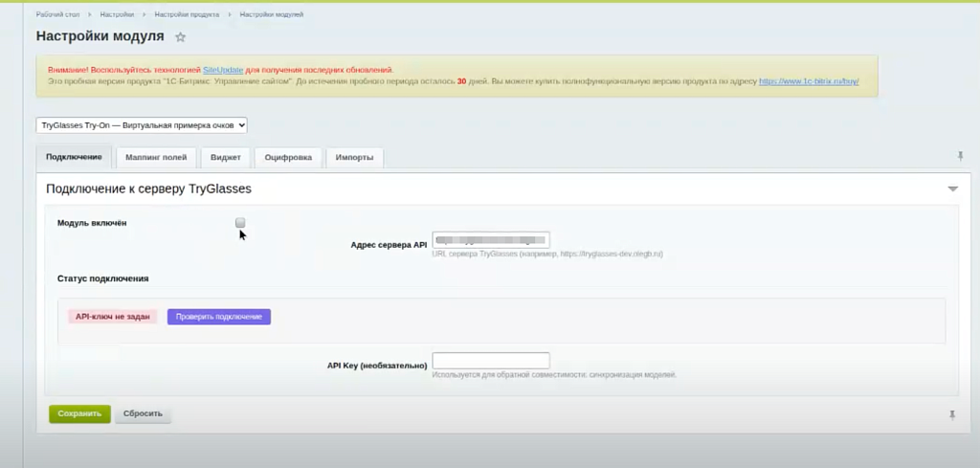This screenshot has width=980, height=468.
Task: Add page to favorites with star icon
Action: click(180, 37)
